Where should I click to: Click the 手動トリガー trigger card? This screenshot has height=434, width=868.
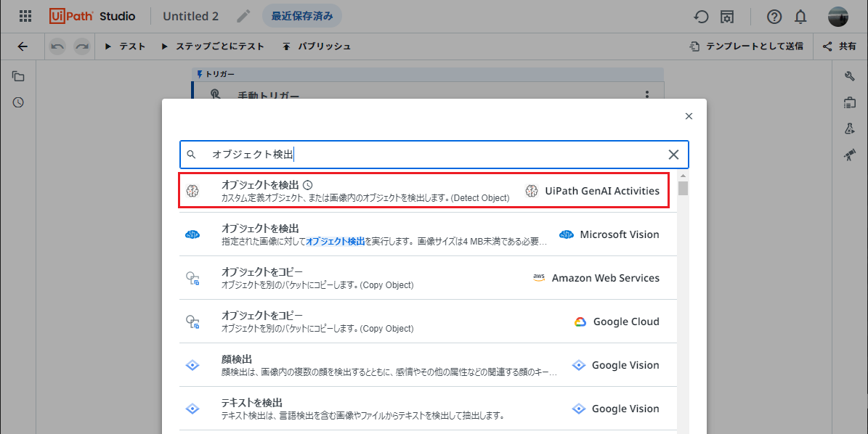pos(427,91)
